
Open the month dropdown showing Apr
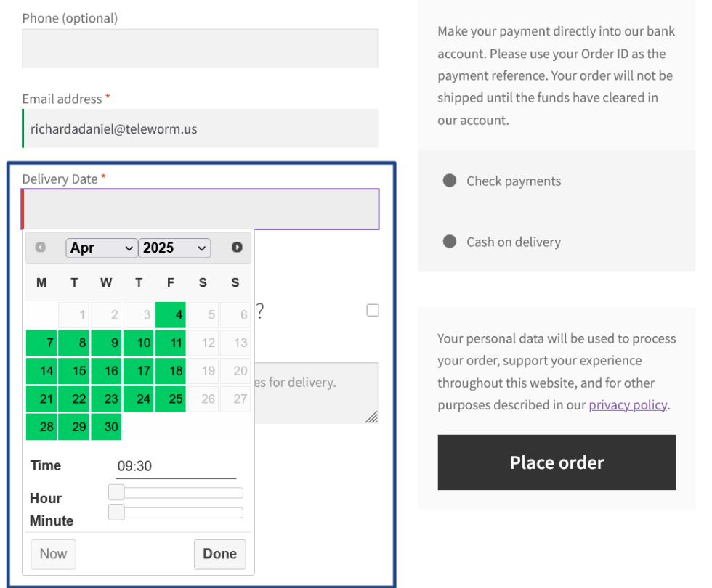[102, 248]
